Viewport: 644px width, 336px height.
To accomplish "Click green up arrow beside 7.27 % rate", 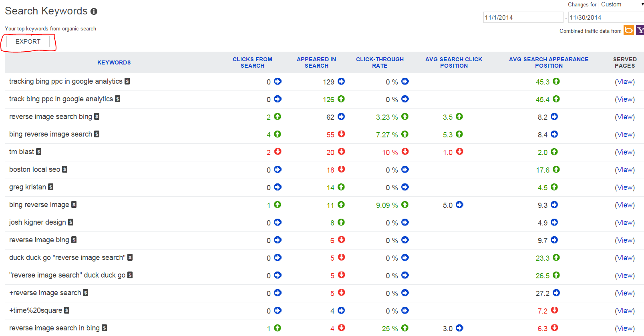I will click(405, 134).
